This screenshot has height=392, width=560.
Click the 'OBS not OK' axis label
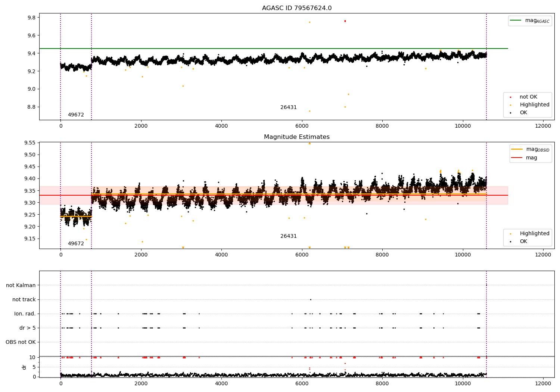(x=21, y=342)
